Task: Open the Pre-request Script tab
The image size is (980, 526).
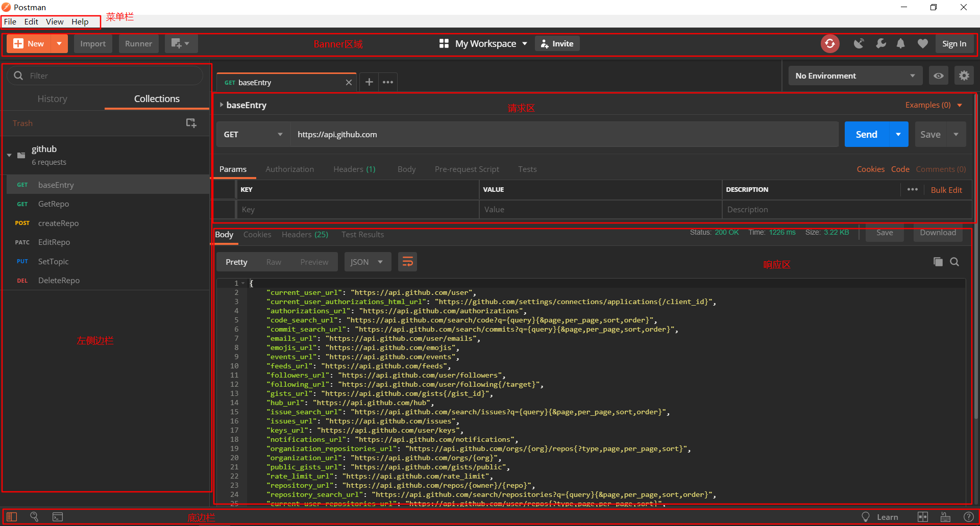Action: pyautogui.click(x=467, y=169)
